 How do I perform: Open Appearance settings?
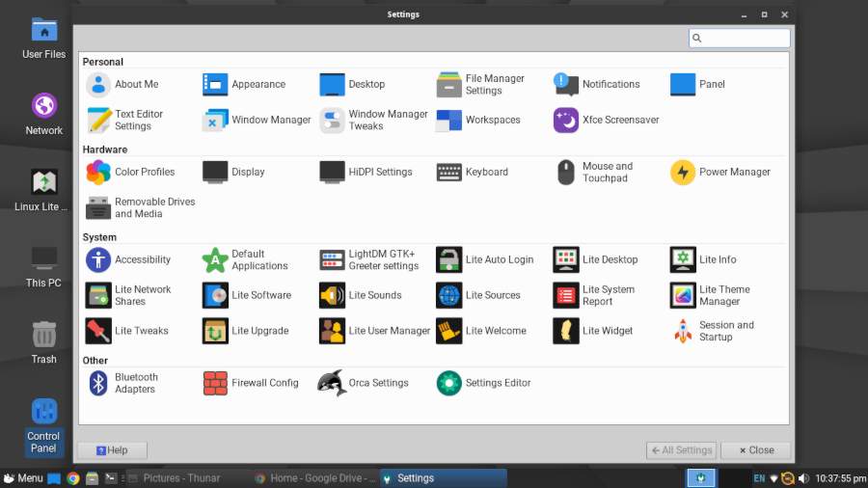[x=244, y=84]
